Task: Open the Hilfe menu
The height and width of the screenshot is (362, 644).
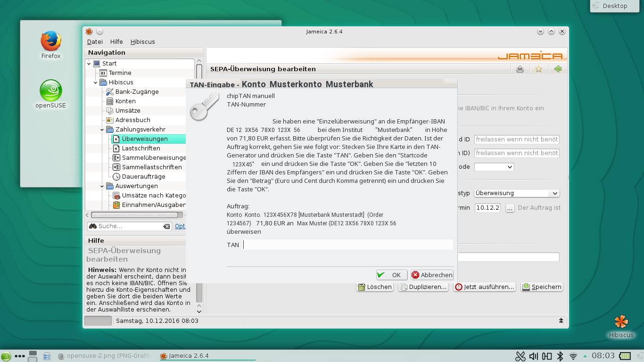Action: point(116,42)
